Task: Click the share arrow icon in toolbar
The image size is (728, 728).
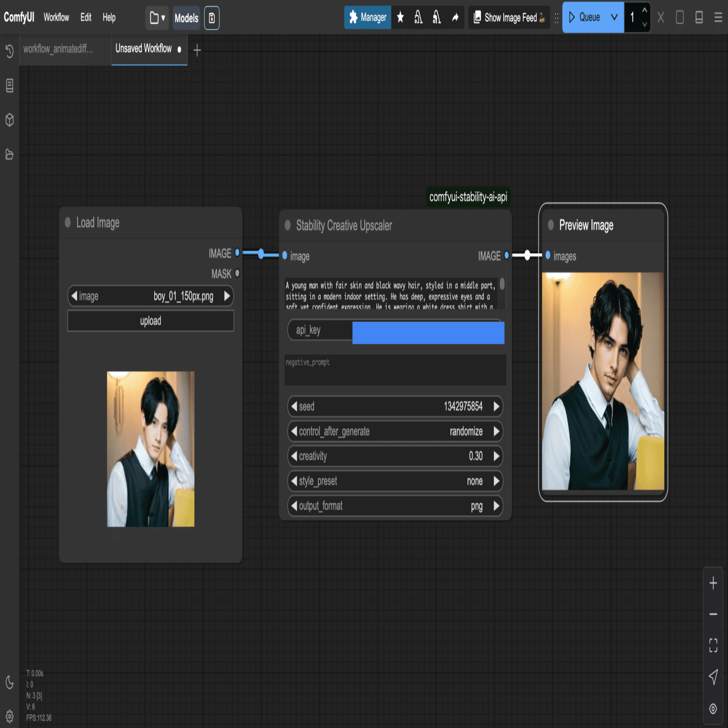Action: coord(455,18)
